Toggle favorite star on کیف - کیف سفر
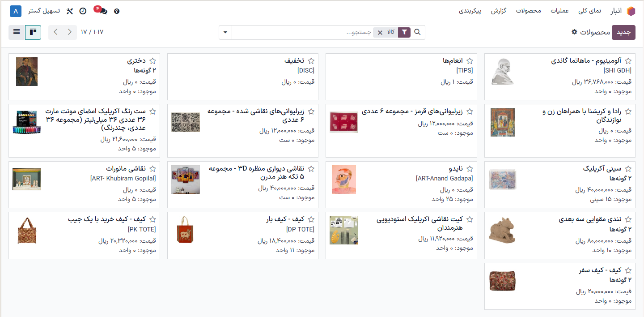 coord(628,270)
